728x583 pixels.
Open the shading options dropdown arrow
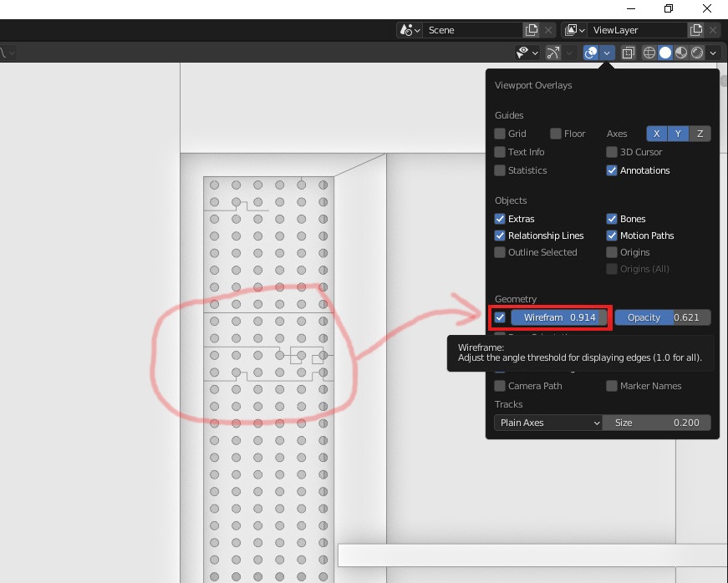pos(713,53)
